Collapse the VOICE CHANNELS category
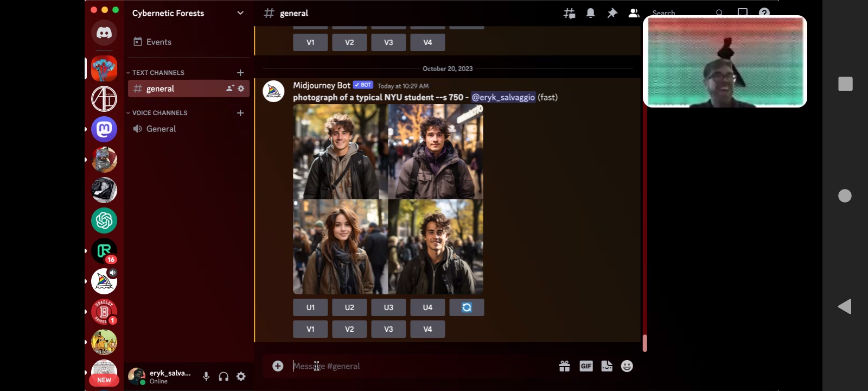Screen dimensions: 868x391 [159, 113]
